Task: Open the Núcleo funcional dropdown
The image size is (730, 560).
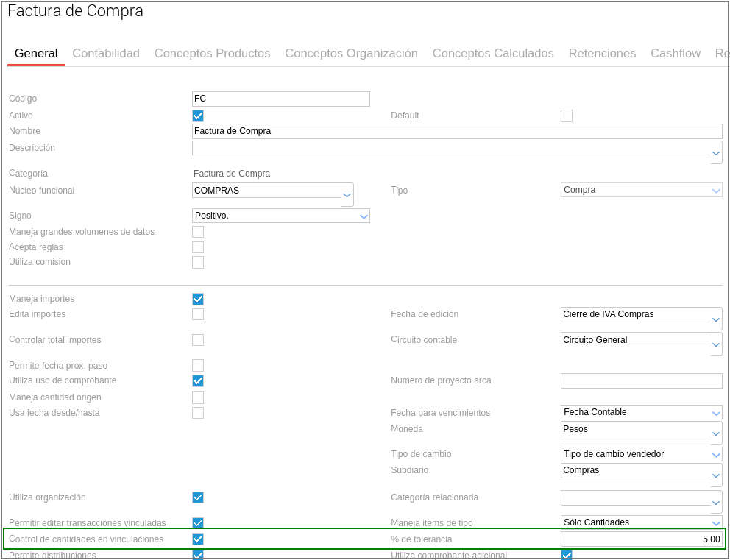Action: click(347, 195)
